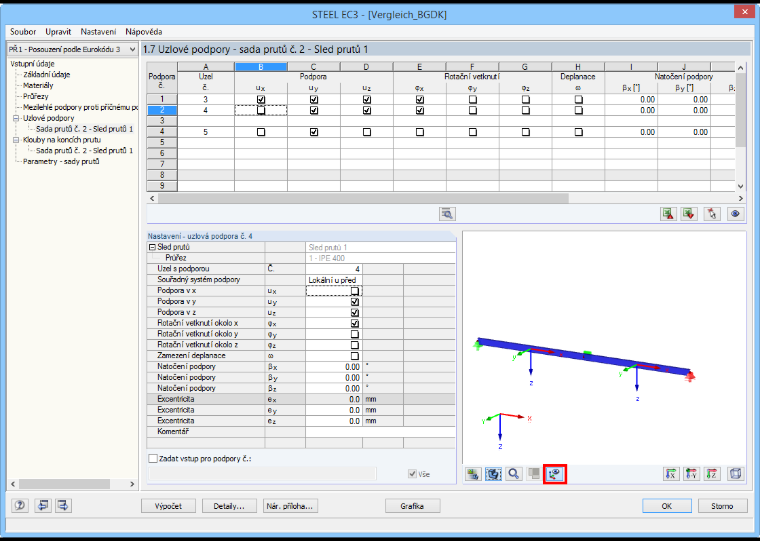Open help with the question mark icon

click(20, 506)
